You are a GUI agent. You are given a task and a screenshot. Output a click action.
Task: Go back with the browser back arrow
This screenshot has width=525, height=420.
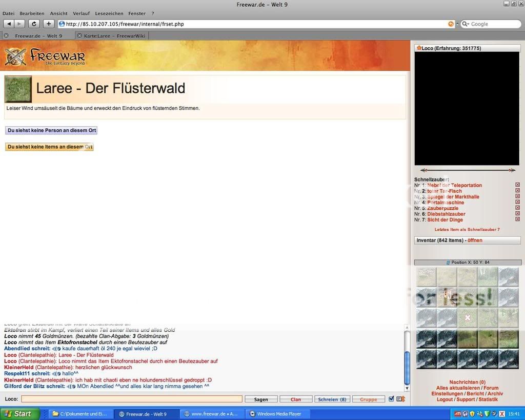[x=9, y=24]
